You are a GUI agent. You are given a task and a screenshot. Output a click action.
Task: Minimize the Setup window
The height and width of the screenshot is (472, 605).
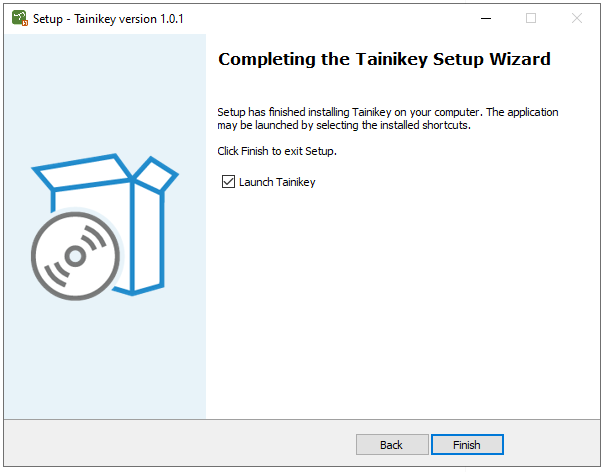coord(485,18)
